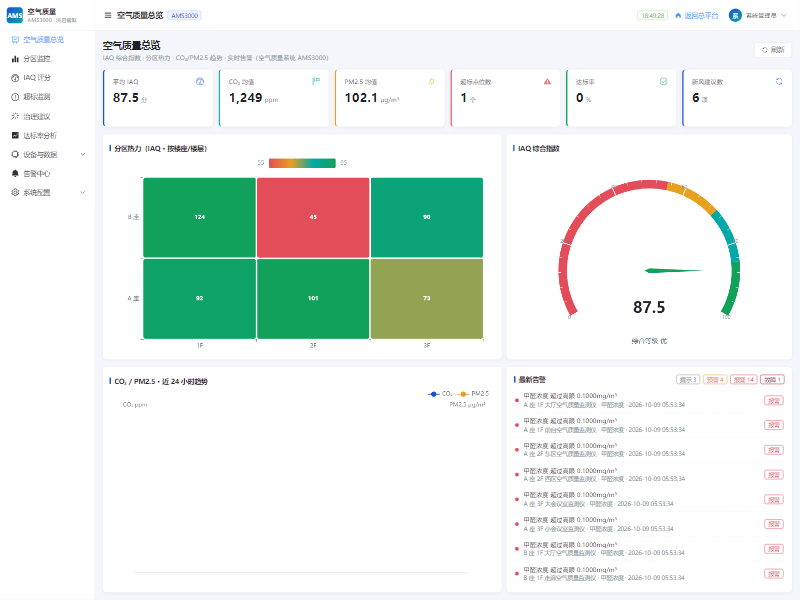Click the AMS3000 tag in header
This screenshot has width=800, height=600.
click(185, 16)
